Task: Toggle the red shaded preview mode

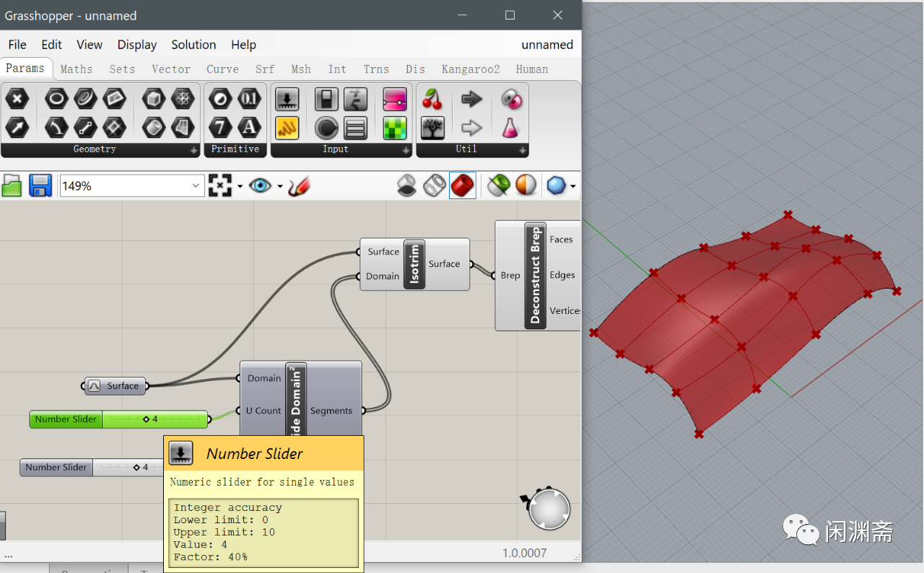Action: [462, 185]
